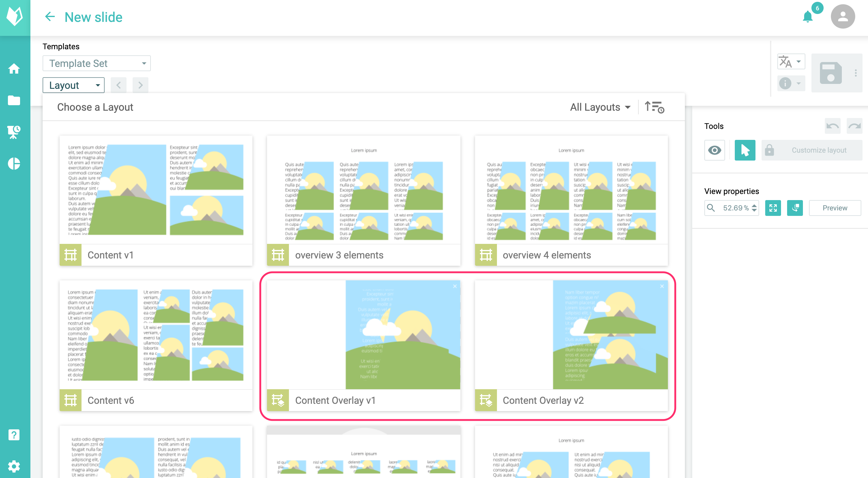Viewport: 868px width, 478px height.
Task: Open the translation language dropdown
Action: pyautogui.click(x=791, y=62)
